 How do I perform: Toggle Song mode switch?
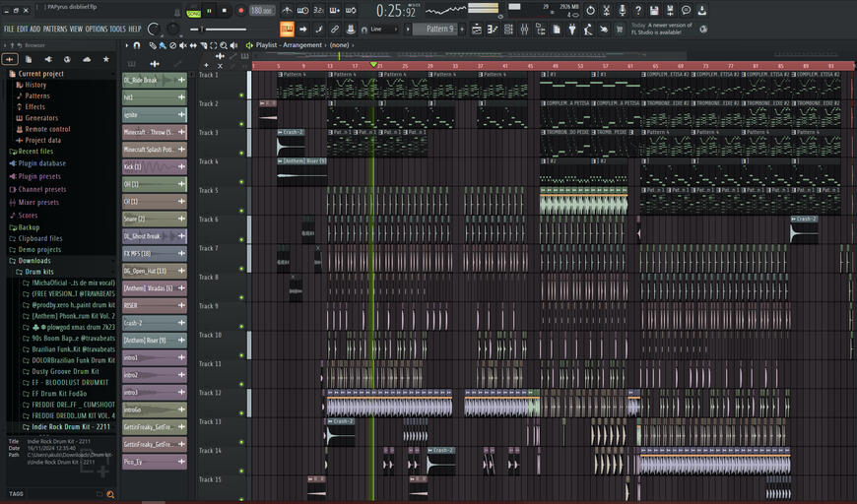coord(193,11)
